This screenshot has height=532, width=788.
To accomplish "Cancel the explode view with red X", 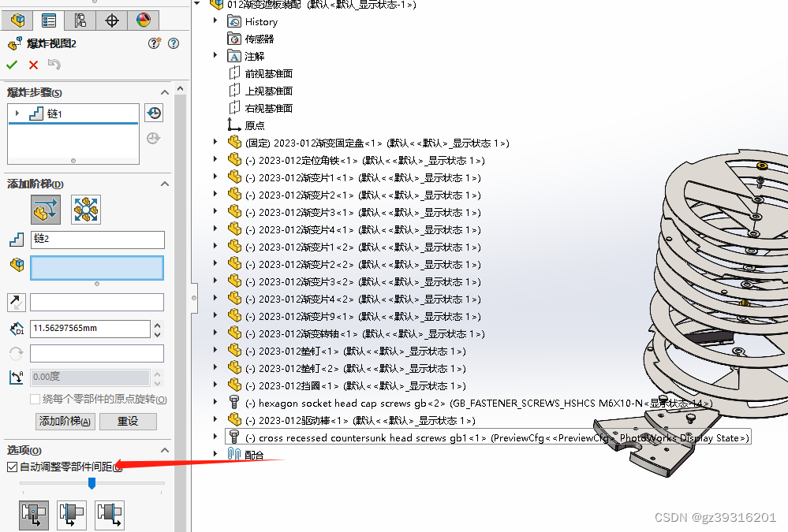I will (34, 65).
